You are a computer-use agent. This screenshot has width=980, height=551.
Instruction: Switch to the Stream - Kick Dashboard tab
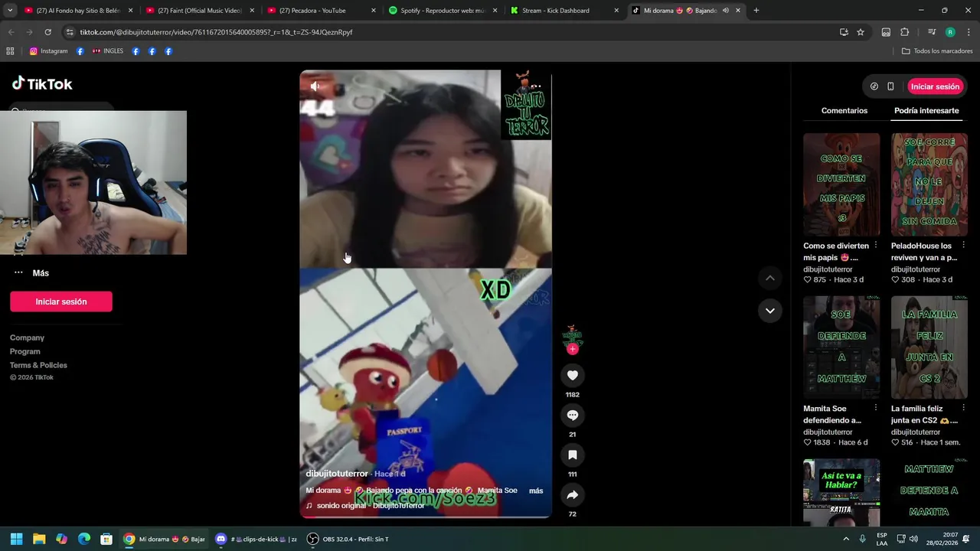564,11
